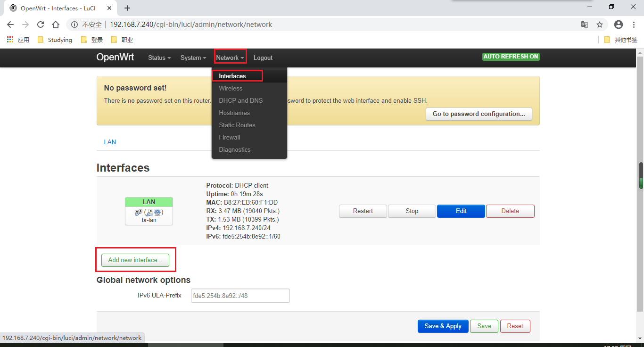Open the 职业 bookmark folder
Viewport: 644px width, 347px height.
[122, 40]
